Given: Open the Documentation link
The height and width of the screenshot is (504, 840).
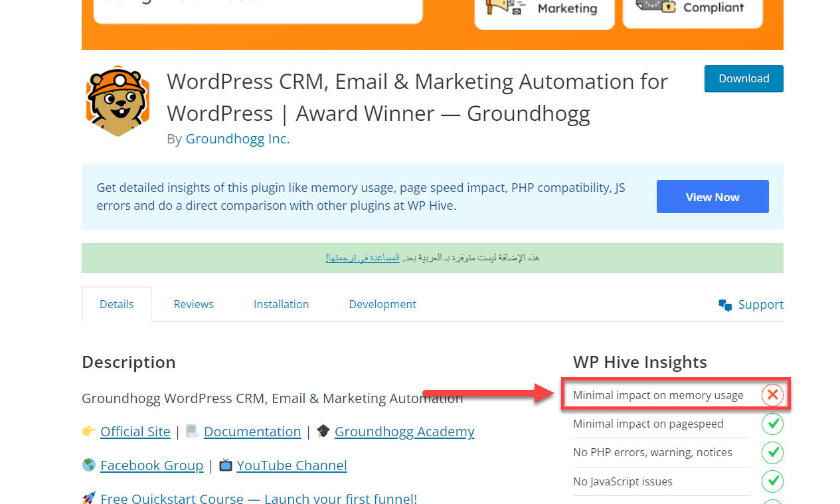Looking at the screenshot, I should point(252,432).
